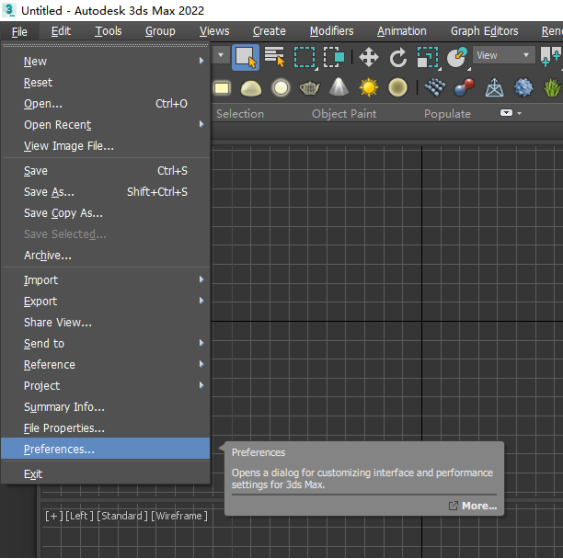Open the Create menu
The width and height of the screenshot is (563, 559).
coord(269,31)
